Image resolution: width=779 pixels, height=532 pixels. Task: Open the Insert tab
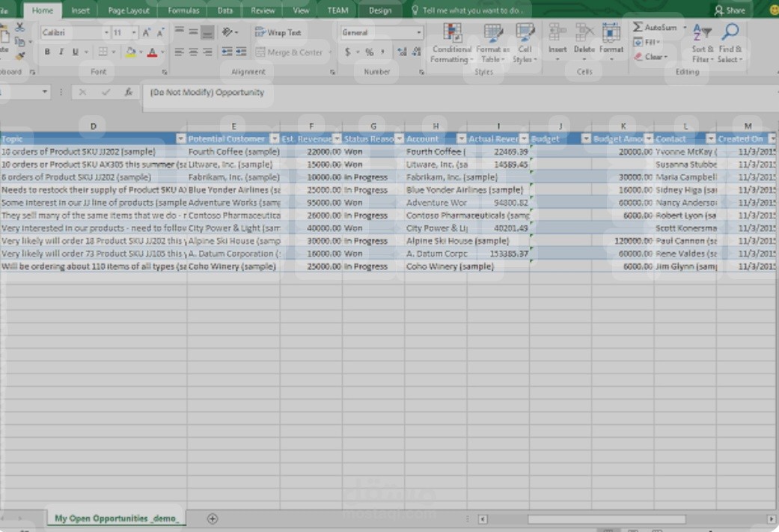[x=80, y=10]
